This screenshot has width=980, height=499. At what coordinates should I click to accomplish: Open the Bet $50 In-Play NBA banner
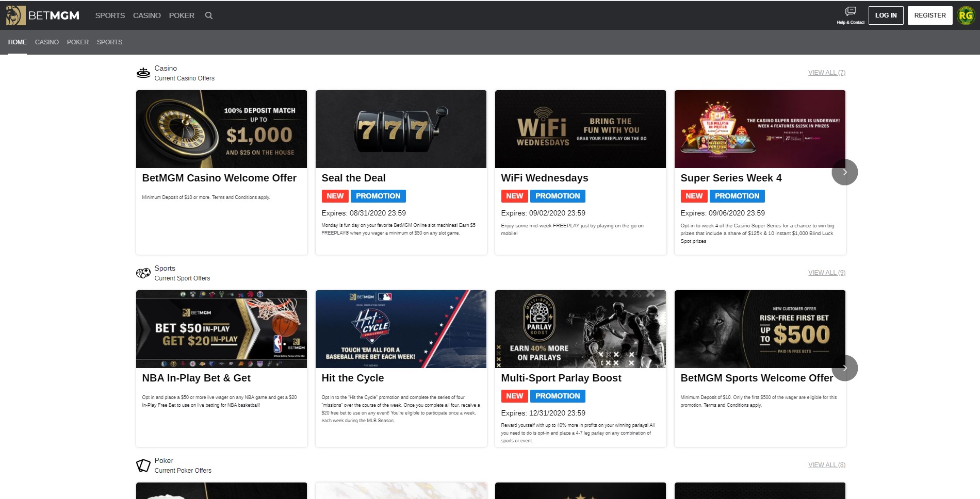221,329
